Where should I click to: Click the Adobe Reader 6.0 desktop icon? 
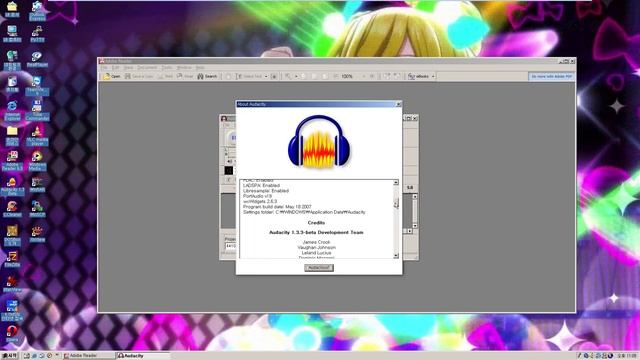pyautogui.click(x=12, y=161)
